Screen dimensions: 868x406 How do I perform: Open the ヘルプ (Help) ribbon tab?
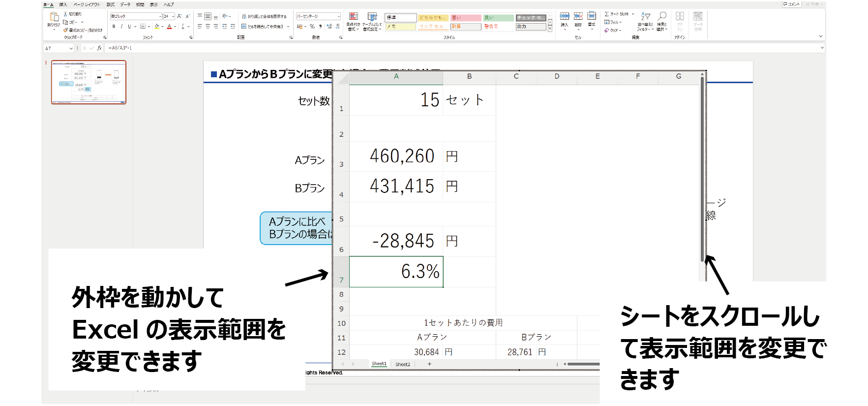pos(169,4)
